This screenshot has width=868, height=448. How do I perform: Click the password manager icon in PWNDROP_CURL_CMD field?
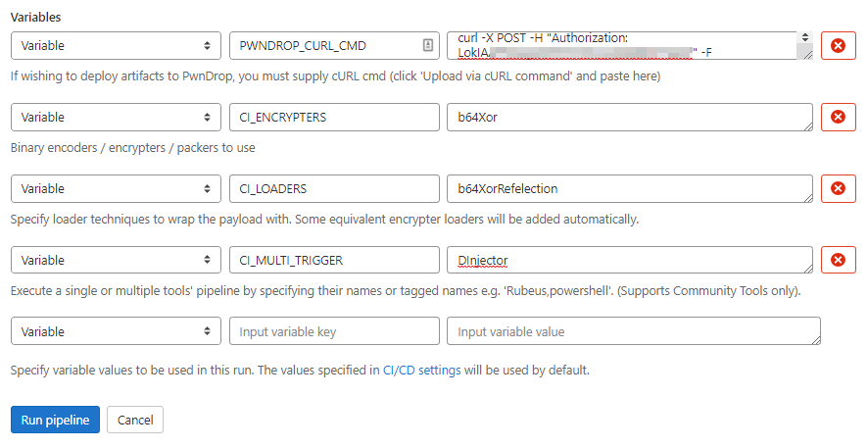(428, 45)
